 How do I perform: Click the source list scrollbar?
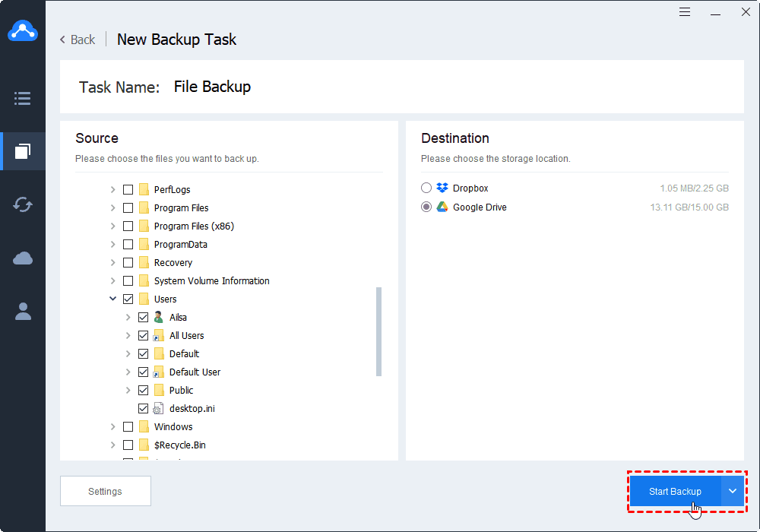click(378, 331)
